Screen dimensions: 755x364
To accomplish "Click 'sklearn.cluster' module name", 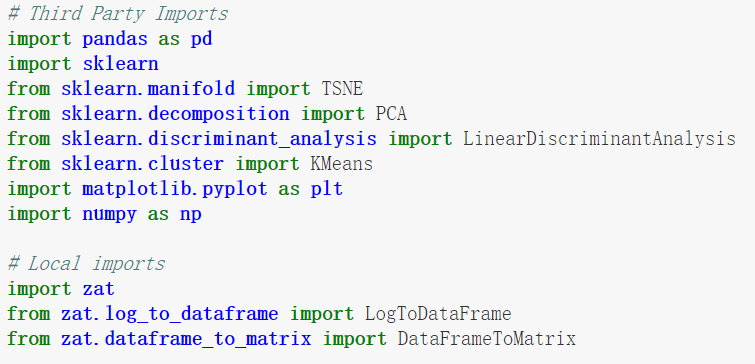I will point(143,164).
